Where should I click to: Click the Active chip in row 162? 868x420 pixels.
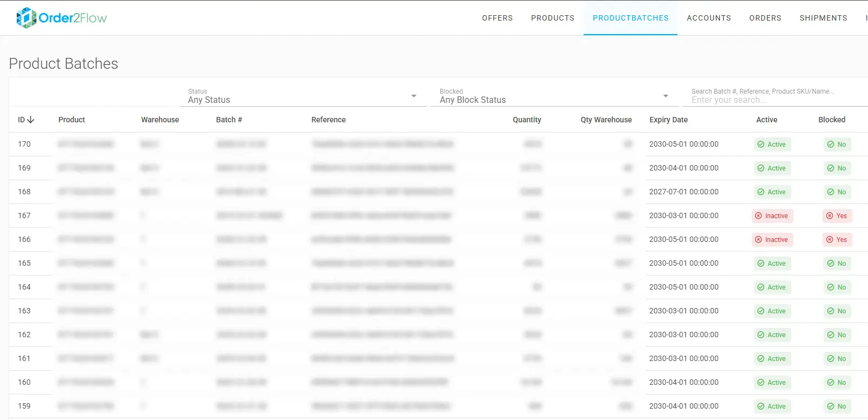click(772, 335)
